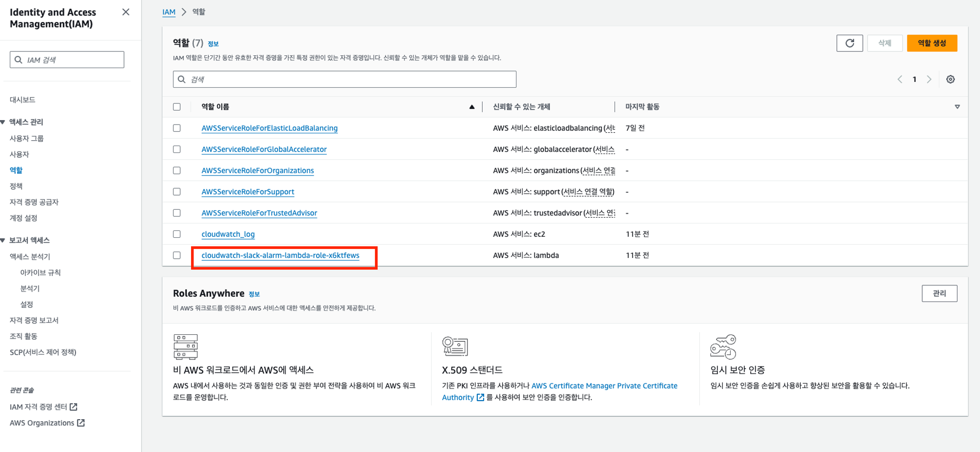Open 정책 in sidebar
Viewport: 980px width, 452px height.
point(16,186)
